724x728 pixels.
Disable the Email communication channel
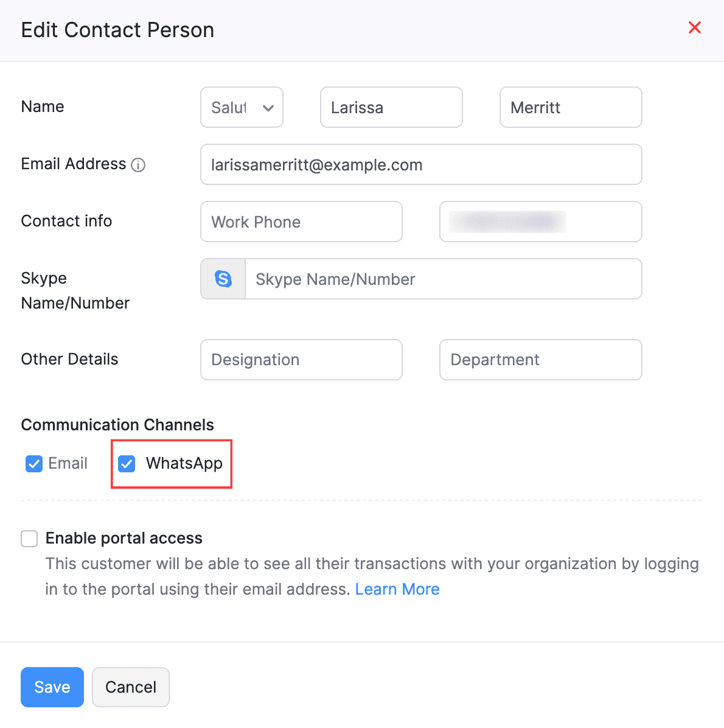tap(33, 464)
